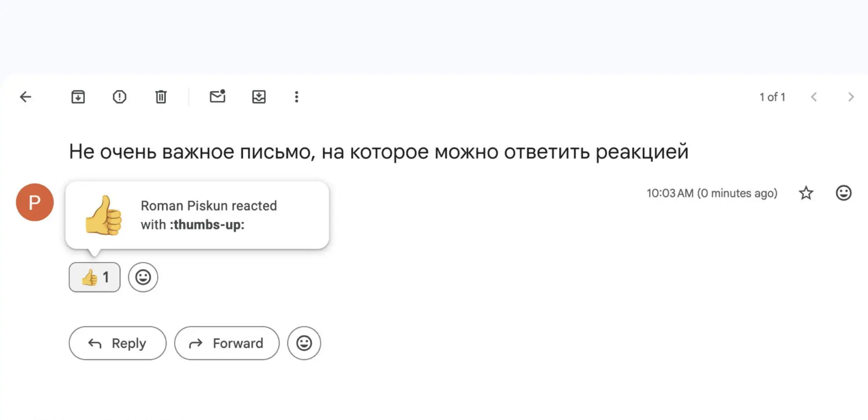Go to newer conversation with left chevron

[x=814, y=97]
